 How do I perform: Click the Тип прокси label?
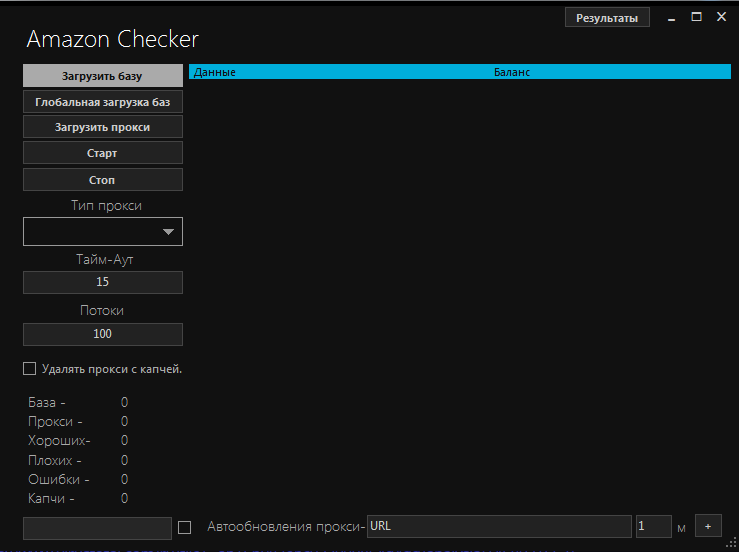pyautogui.click(x=106, y=206)
